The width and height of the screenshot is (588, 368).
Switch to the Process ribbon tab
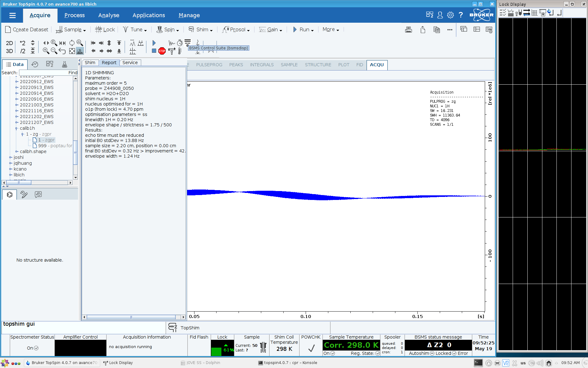point(74,15)
